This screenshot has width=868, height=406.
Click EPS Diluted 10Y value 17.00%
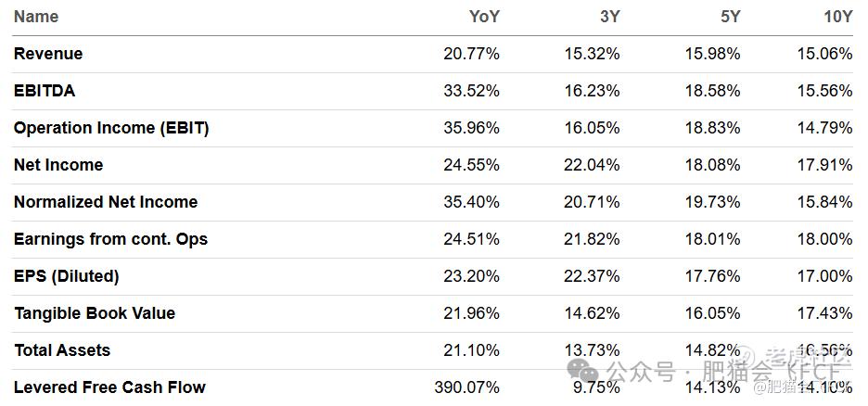pyautogui.click(x=824, y=276)
